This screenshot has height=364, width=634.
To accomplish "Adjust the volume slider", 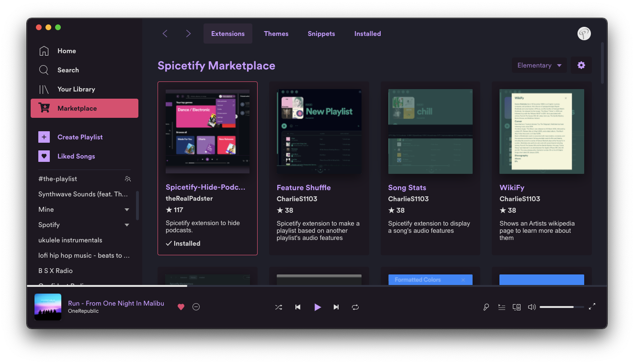I will point(561,307).
